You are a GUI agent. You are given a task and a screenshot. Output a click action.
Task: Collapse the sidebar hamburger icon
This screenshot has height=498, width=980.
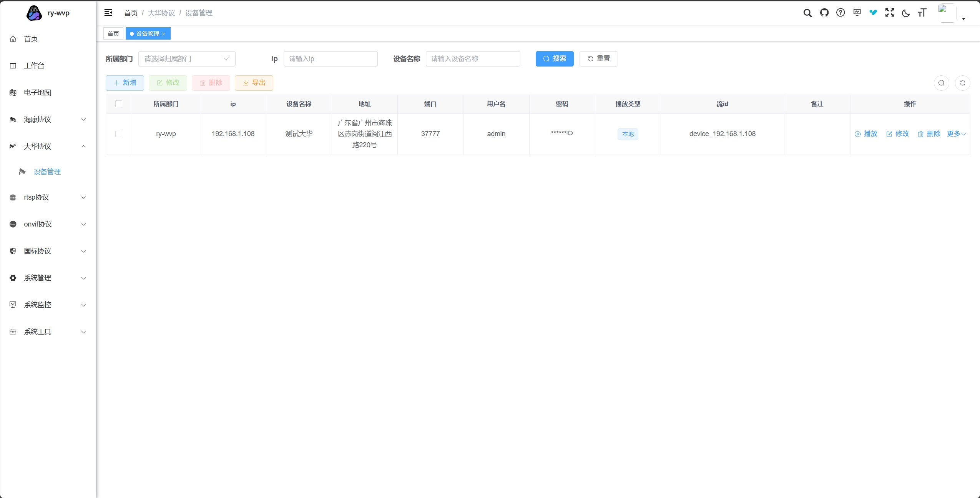(108, 13)
